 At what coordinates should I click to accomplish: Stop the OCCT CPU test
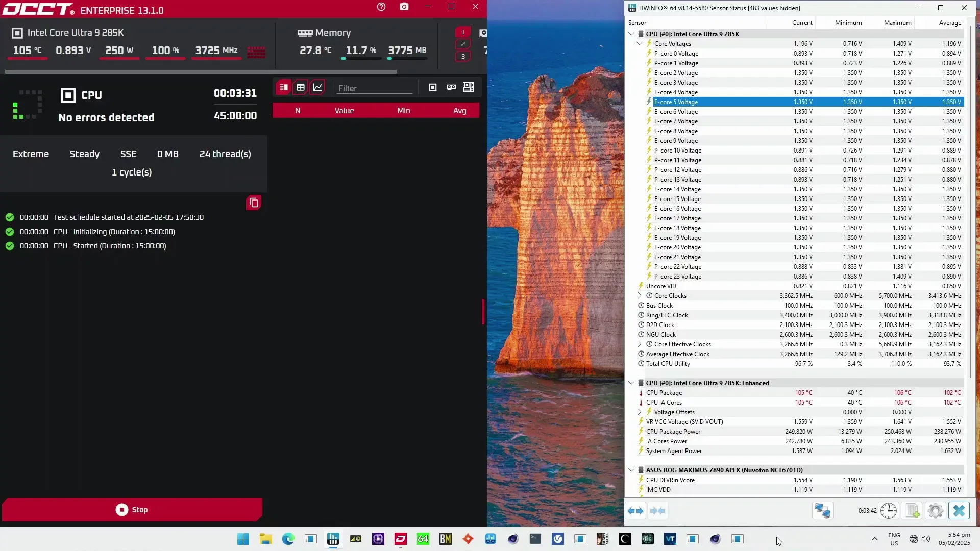click(x=132, y=510)
